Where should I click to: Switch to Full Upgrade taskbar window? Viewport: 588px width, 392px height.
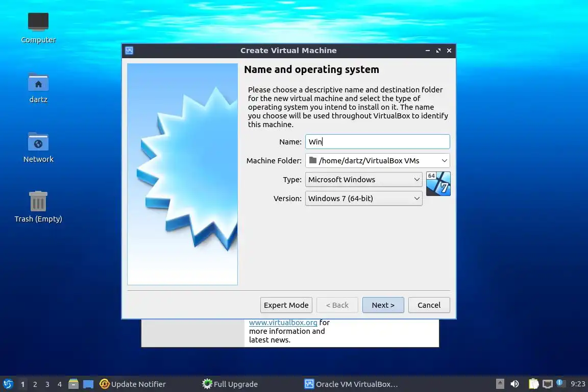pyautogui.click(x=230, y=384)
